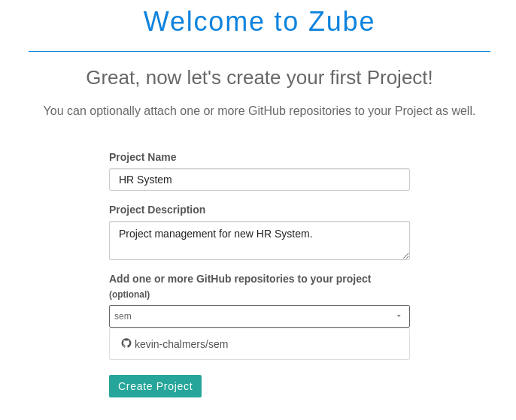Click the 'Project Description' field label

coord(156,210)
